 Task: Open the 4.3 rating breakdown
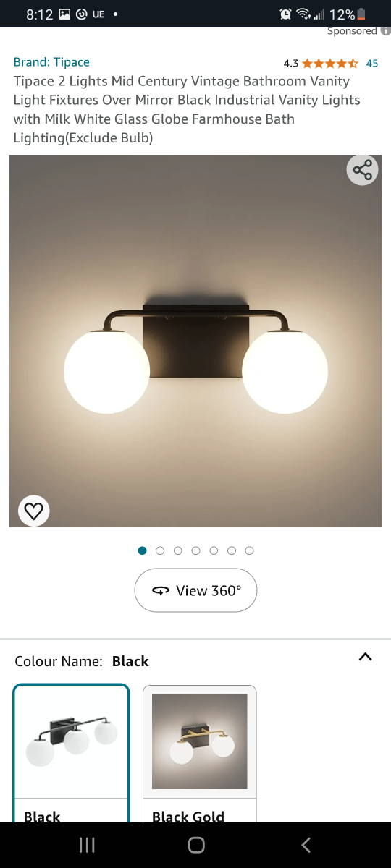pos(291,63)
